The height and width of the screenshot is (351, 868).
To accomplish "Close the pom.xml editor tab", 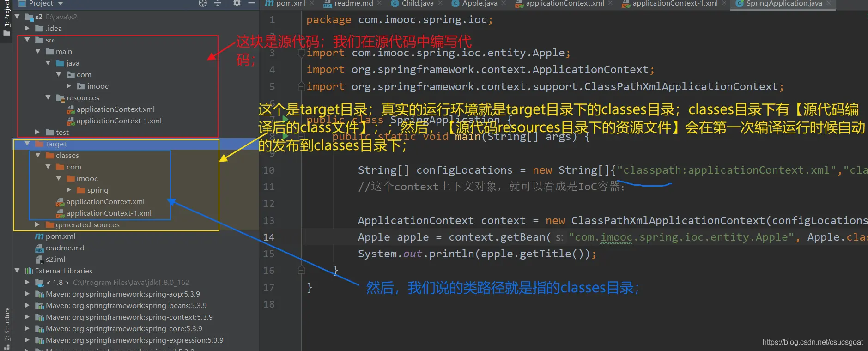I will (x=312, y=3).
